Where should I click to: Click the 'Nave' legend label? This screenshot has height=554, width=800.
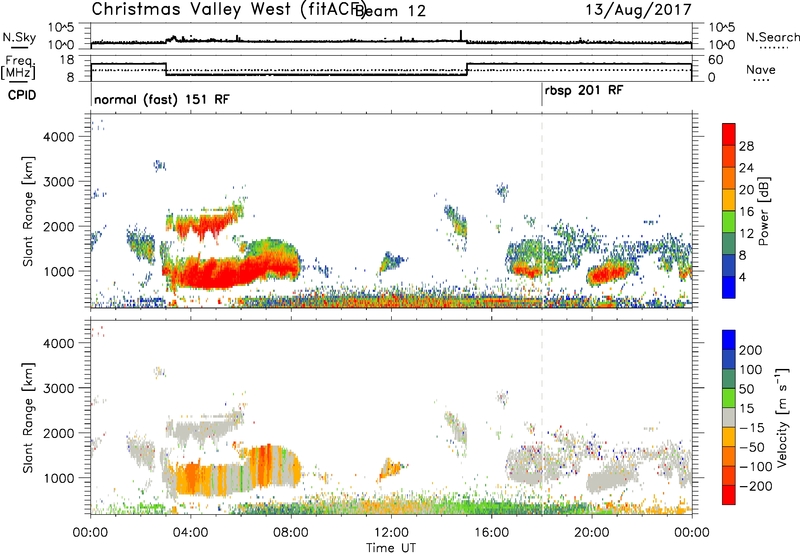point(760,70)
